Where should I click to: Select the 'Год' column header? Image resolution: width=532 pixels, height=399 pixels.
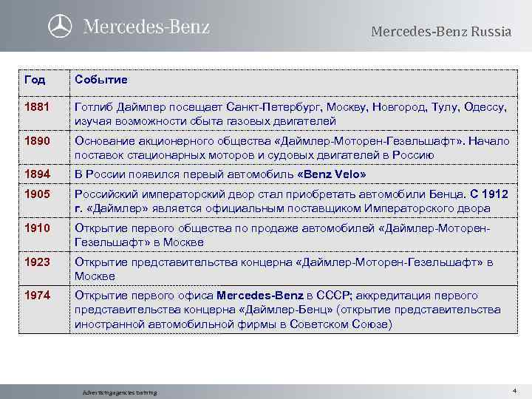35,80
